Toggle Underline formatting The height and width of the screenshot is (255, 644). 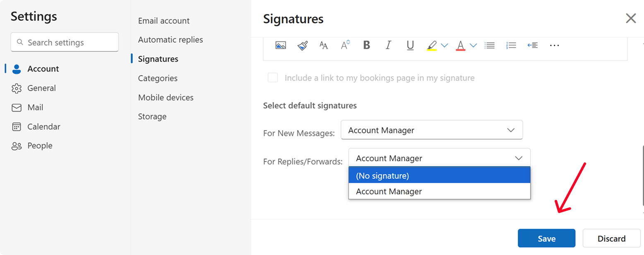point(410,45)
